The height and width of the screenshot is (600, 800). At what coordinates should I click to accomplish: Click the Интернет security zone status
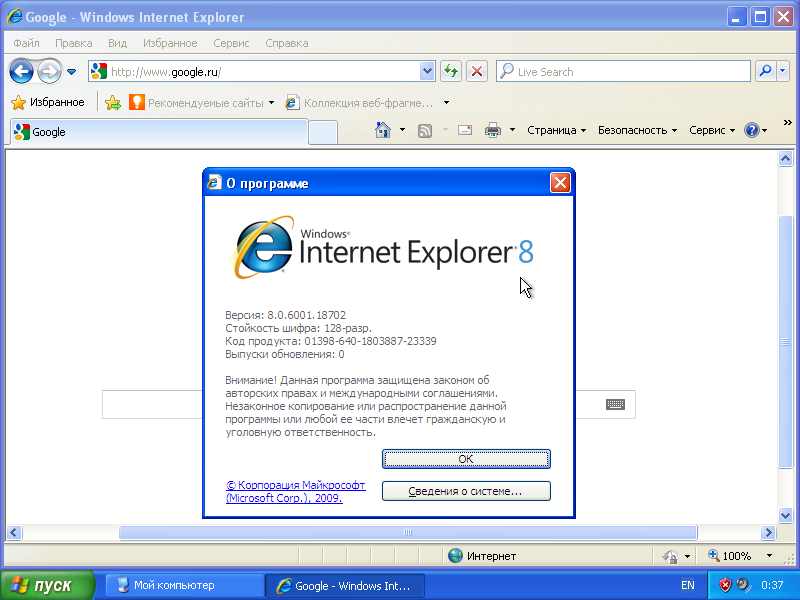tap(482, 556)
